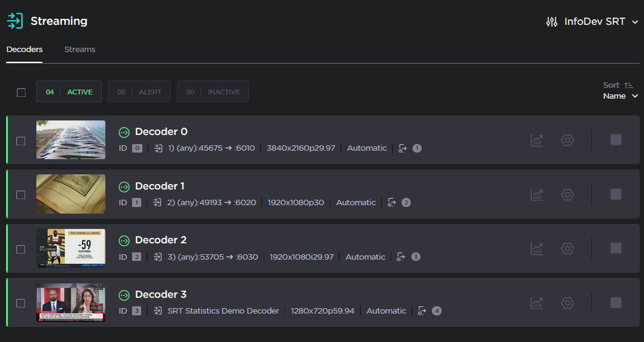
Task: Filter by 04 ACTIVE decoders
Action: 69,92
